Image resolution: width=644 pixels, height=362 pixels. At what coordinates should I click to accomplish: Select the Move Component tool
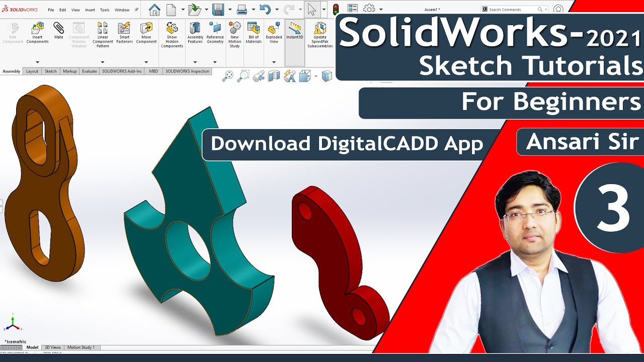click(146, 33)
